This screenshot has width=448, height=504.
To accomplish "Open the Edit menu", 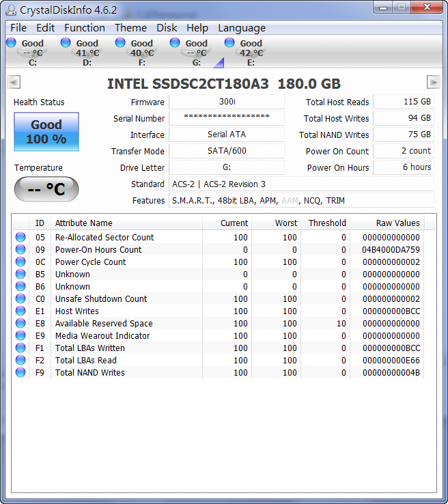I will [45, 28].
